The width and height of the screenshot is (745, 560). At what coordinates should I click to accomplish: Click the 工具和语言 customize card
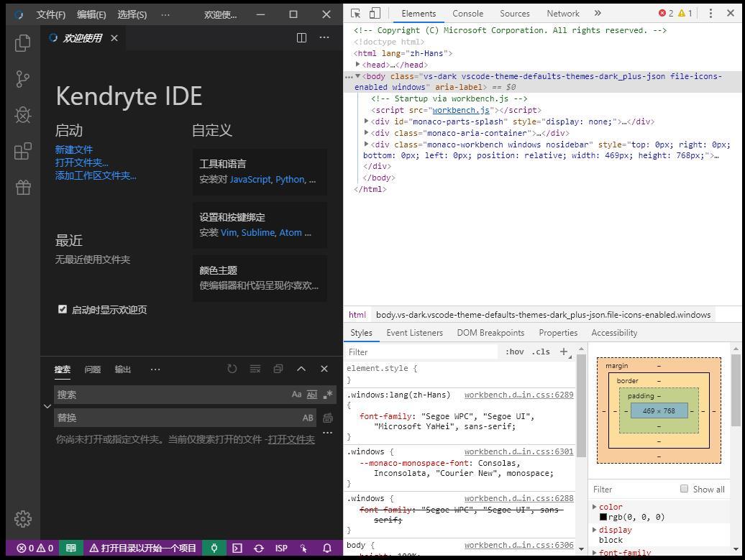point(260,172)
